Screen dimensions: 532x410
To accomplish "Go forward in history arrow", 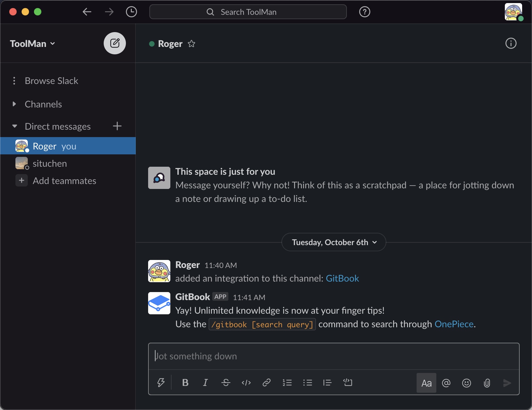I will [109, 12].
